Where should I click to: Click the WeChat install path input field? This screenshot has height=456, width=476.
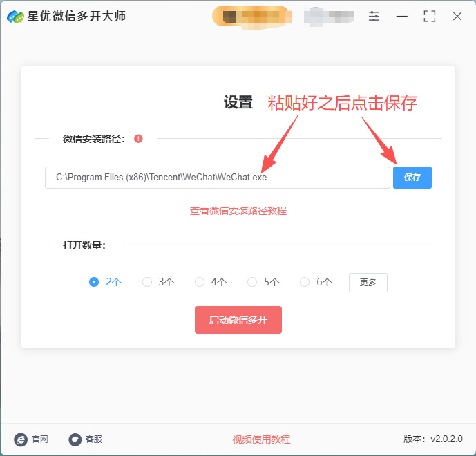[x=218, y=178]
